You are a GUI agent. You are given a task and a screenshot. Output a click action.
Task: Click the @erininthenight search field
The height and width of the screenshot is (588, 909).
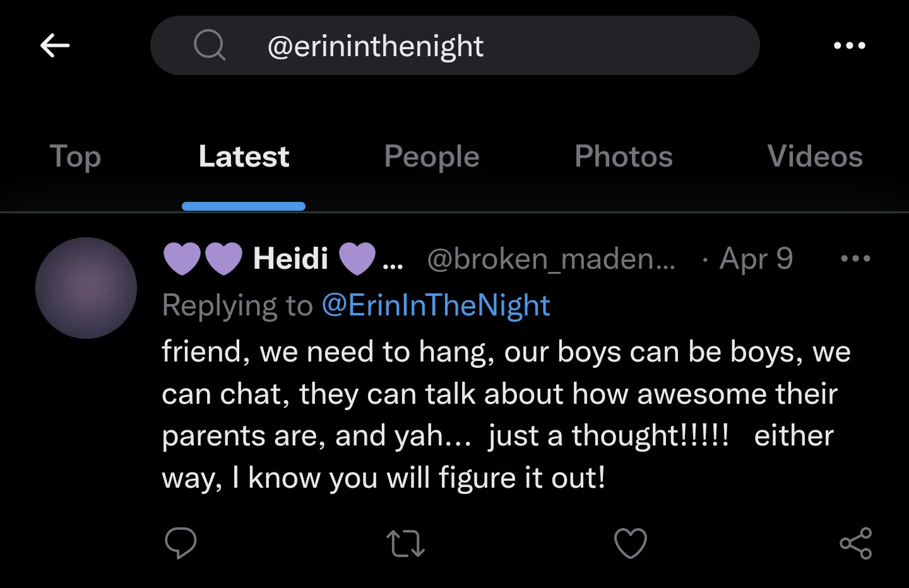(x=454, y=45)
